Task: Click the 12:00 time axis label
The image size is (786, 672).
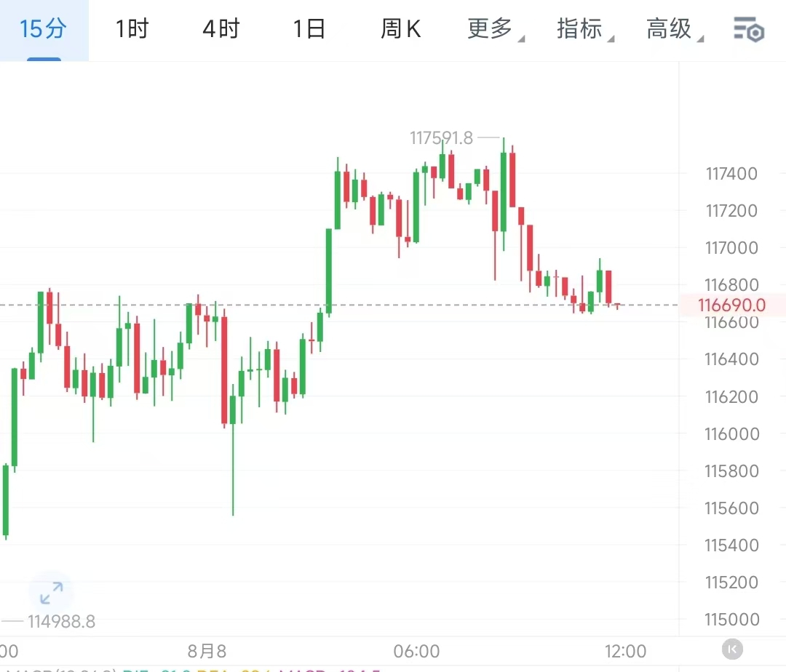Action: pos(626,650)
